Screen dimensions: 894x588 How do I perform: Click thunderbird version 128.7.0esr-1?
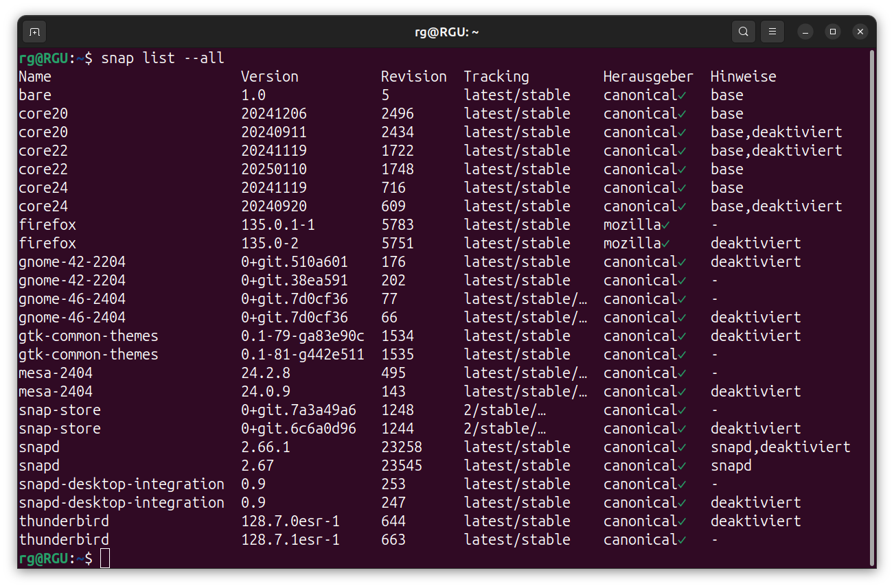click(x=290, y=521)
